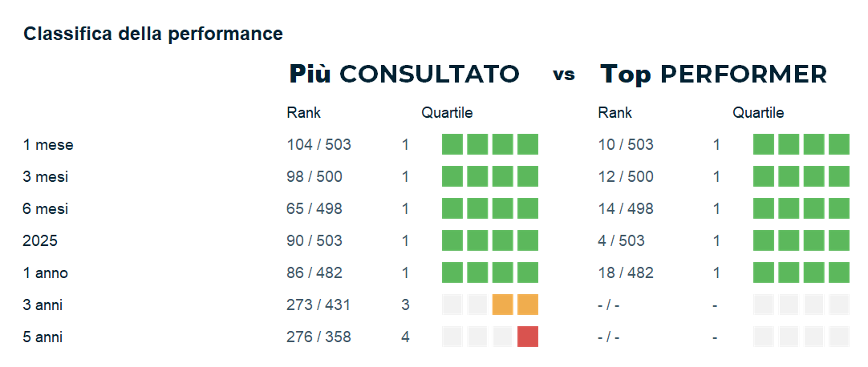The height and width of the screenshot is (367, 868).
Task: Select the 3 mesi row label
Action: point(47,177)
